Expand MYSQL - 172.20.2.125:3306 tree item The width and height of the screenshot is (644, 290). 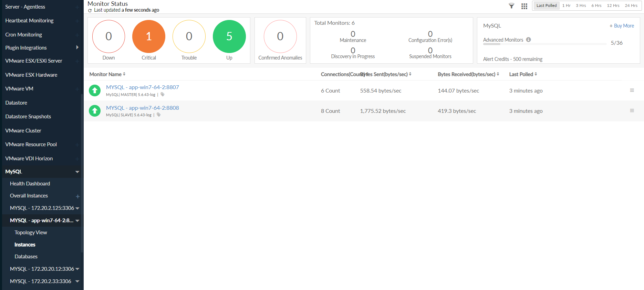click(x=77, y=208)
